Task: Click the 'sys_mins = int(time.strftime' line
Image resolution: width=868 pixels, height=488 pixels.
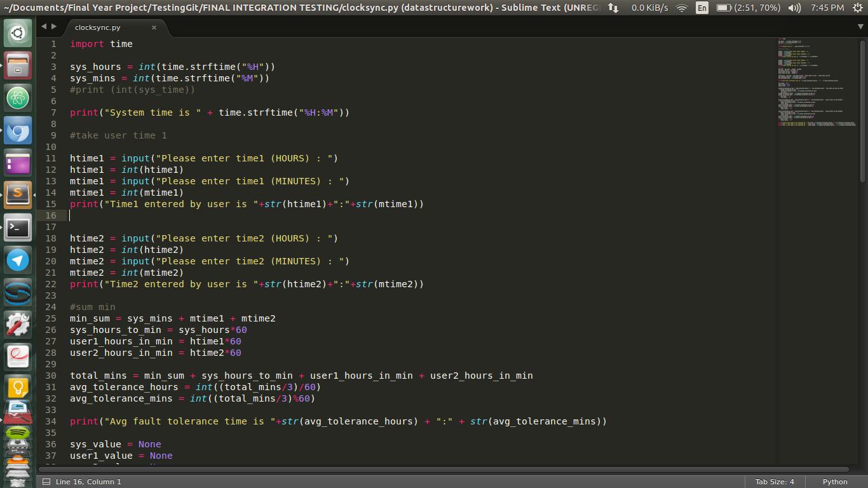Action: tap(170, 78)
